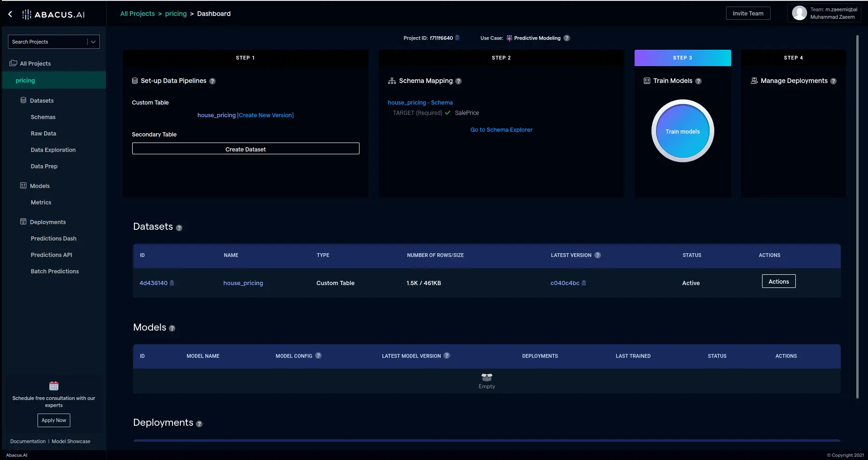This screenshot has height=460, width=868.
Task: Open team account menu for Muhammad Zaeem
Action: point(827,13)
